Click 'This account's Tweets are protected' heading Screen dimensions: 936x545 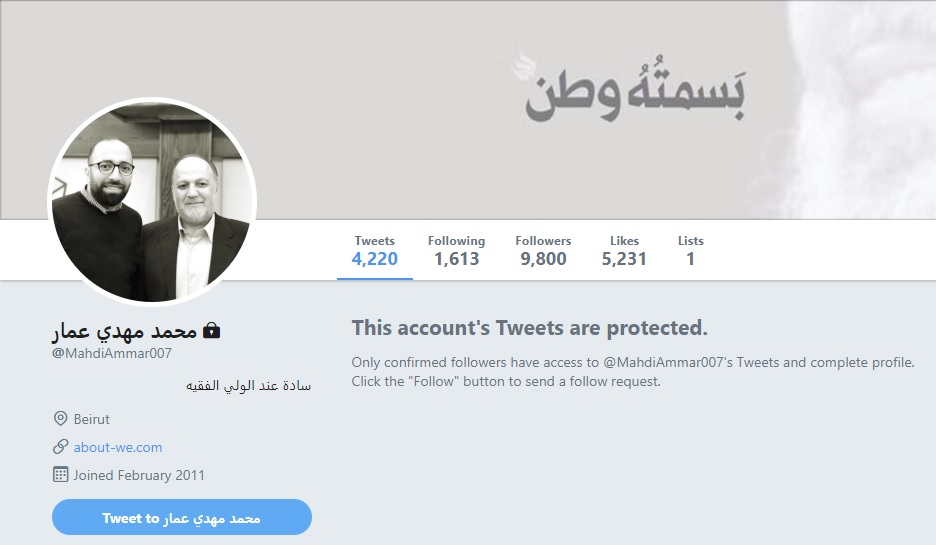[529, 328]
